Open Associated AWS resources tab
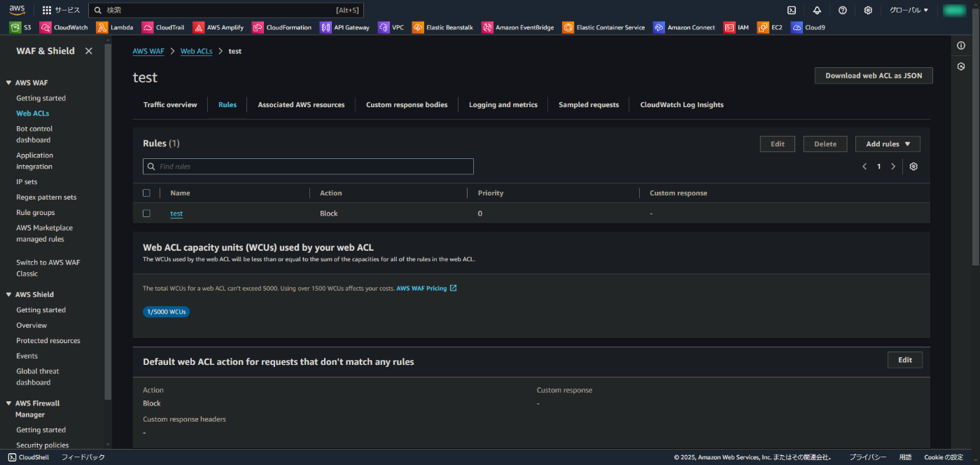The width and height of the screenshot is (980, 465). 301,104
